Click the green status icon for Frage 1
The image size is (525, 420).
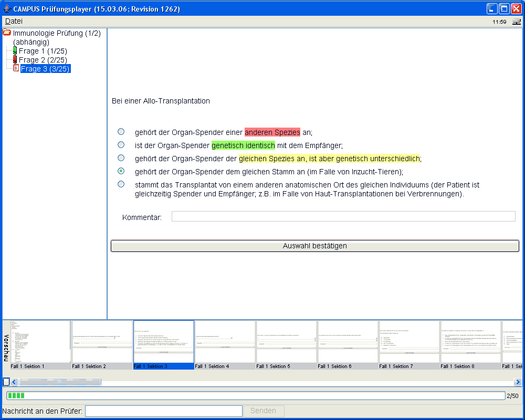pyautogui.click(x=15, y=51)
